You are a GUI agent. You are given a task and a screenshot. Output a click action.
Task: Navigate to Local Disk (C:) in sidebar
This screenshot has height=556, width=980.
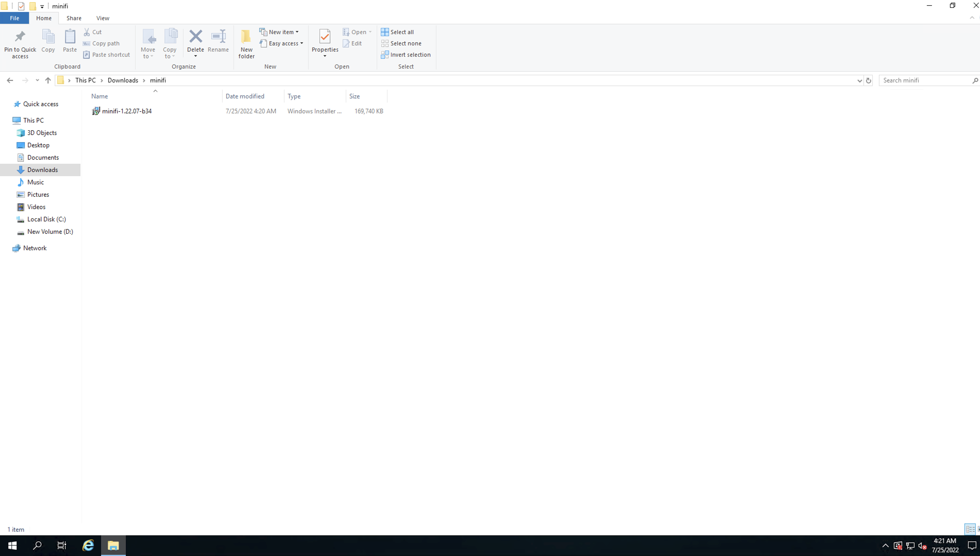[46, 219]
